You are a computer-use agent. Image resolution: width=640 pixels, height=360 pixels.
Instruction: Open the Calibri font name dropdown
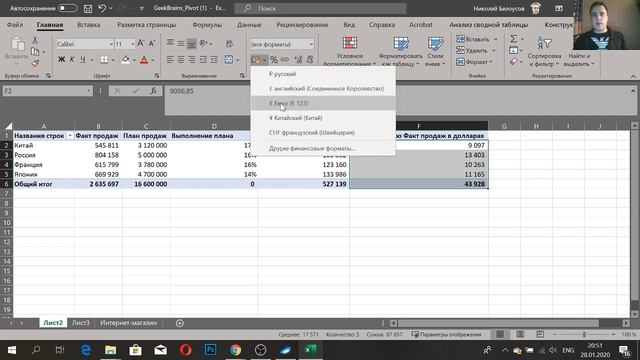(x=111, y=44)
